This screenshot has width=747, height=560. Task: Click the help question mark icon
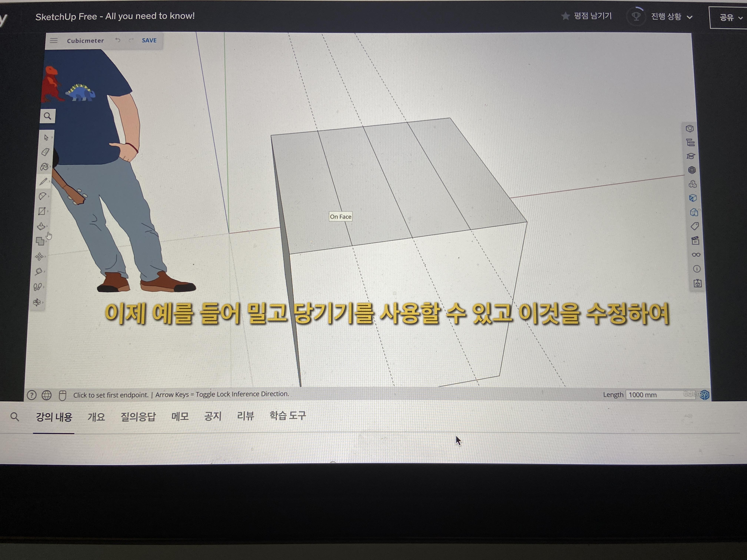pos(31,395)
